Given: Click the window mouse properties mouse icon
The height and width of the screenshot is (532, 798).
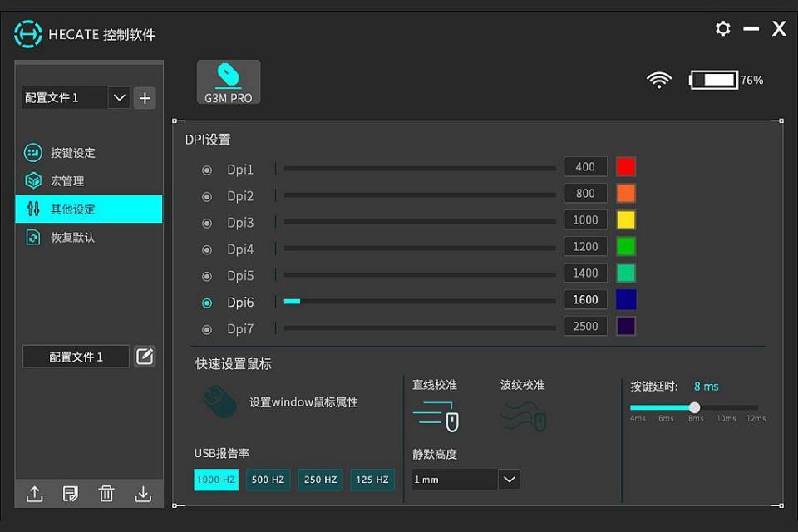Looking at the screenshot, I should tap(219, 402).
